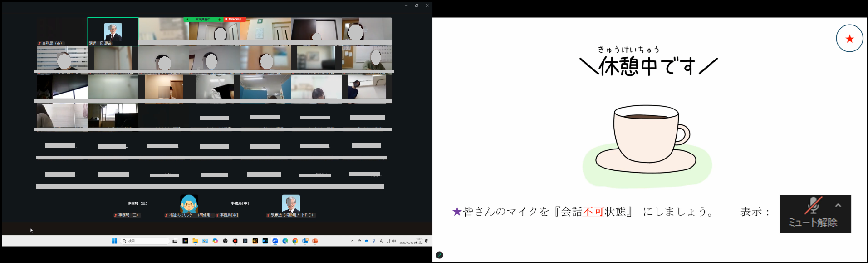This screenshot has height=263, width=868.
Task: Toggle the IME input mode indicator
Action: (x=381, y=241)
